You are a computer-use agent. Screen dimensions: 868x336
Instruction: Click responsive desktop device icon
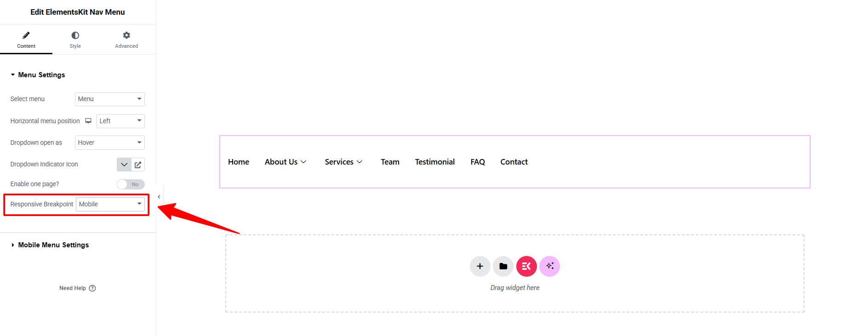88,121
